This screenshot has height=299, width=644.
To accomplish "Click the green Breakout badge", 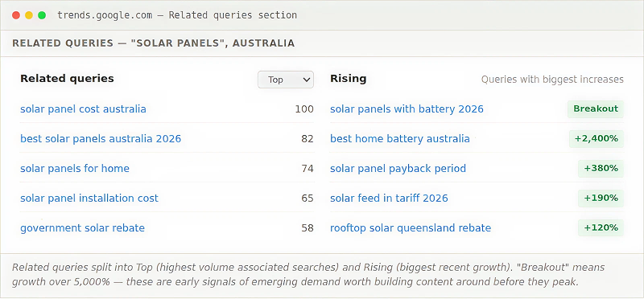I will tap(596, 109).
